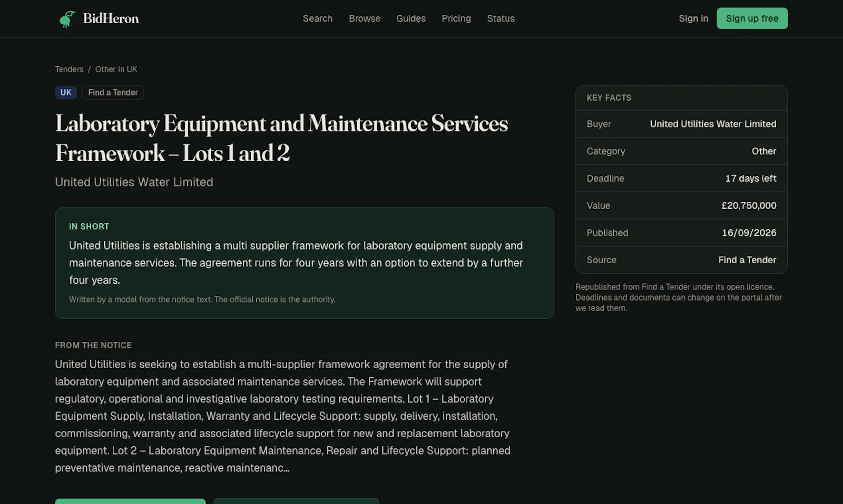The width and height of the screenshot is (843, 504).
Task: Open the Guides nav item
Action: (411, 18)
